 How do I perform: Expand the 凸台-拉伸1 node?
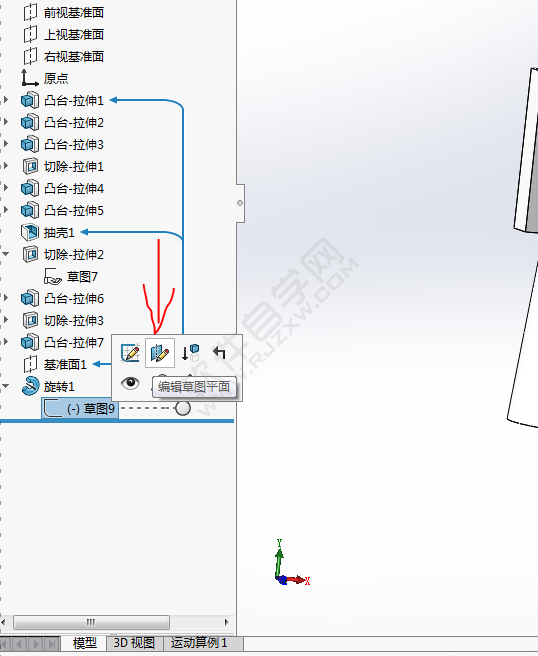(x=6, y=100)
